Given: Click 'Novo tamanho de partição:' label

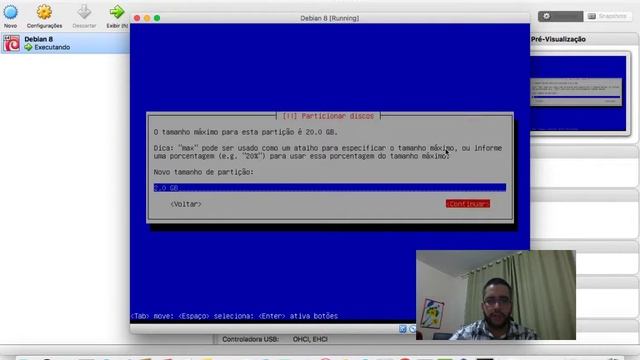Looking at the screenshot, I should tap(204, 172).
